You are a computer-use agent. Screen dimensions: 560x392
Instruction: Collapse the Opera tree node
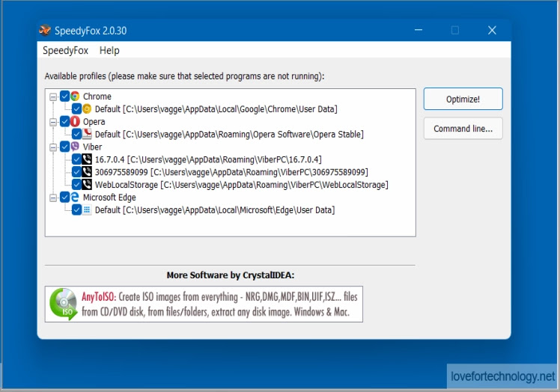click(x=53, y=122)
